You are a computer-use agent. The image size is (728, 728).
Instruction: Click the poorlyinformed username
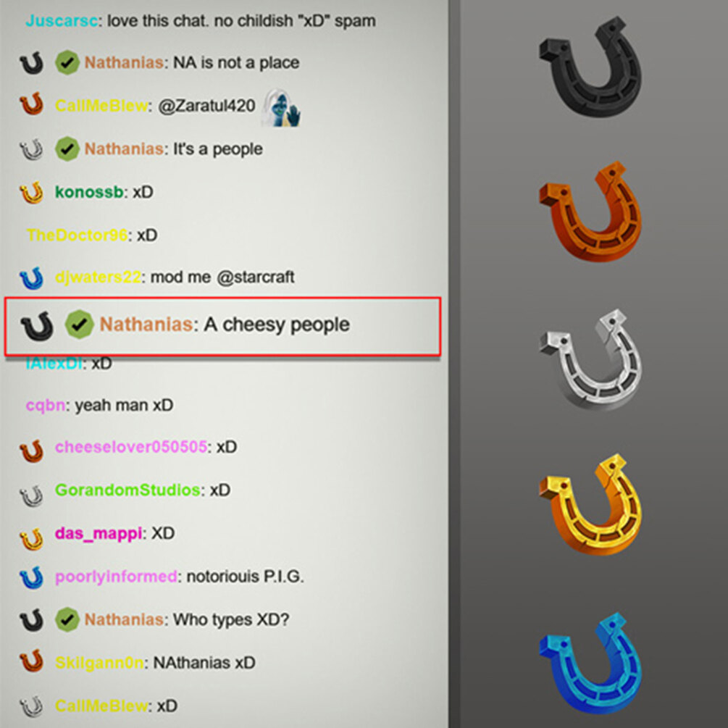point(116,577)
